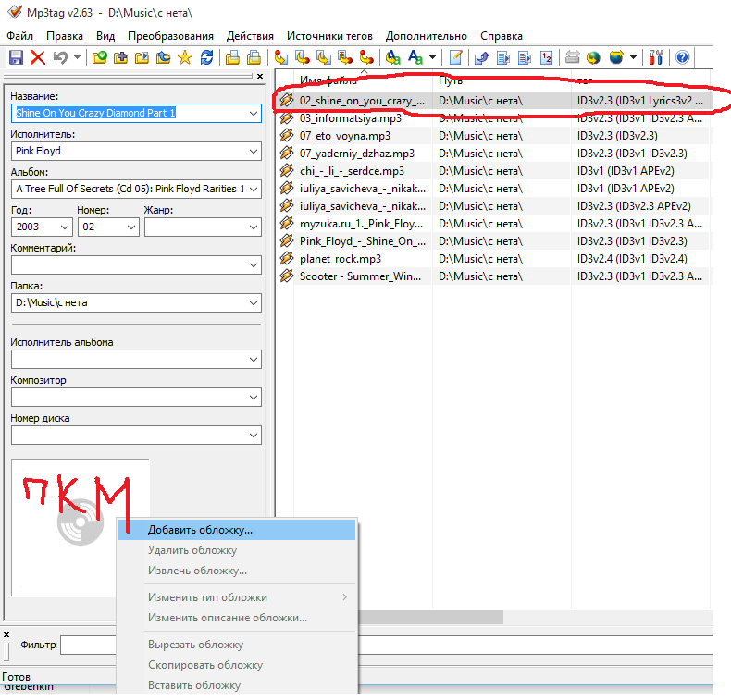
Task: Expand the Исполнитель альбома dropdown
Action: point(254,360)
